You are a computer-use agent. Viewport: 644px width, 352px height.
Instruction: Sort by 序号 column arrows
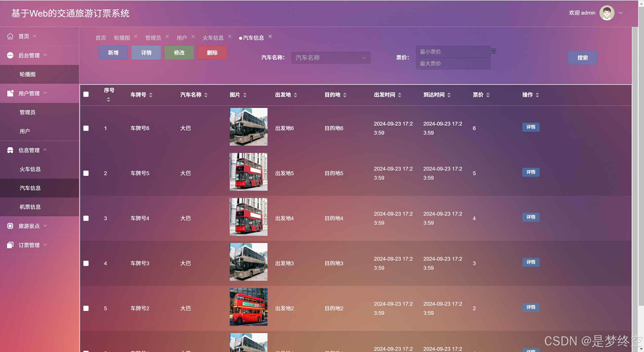tap(108, 100)
